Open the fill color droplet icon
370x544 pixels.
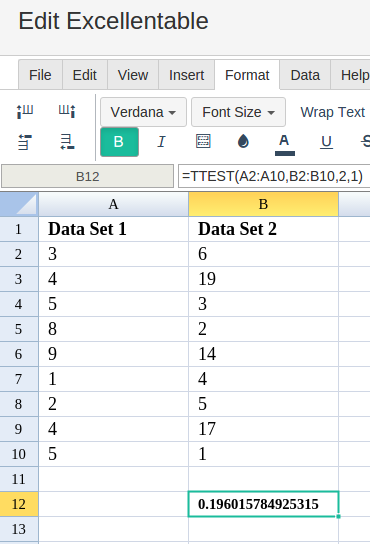click(x=243, y=142)
